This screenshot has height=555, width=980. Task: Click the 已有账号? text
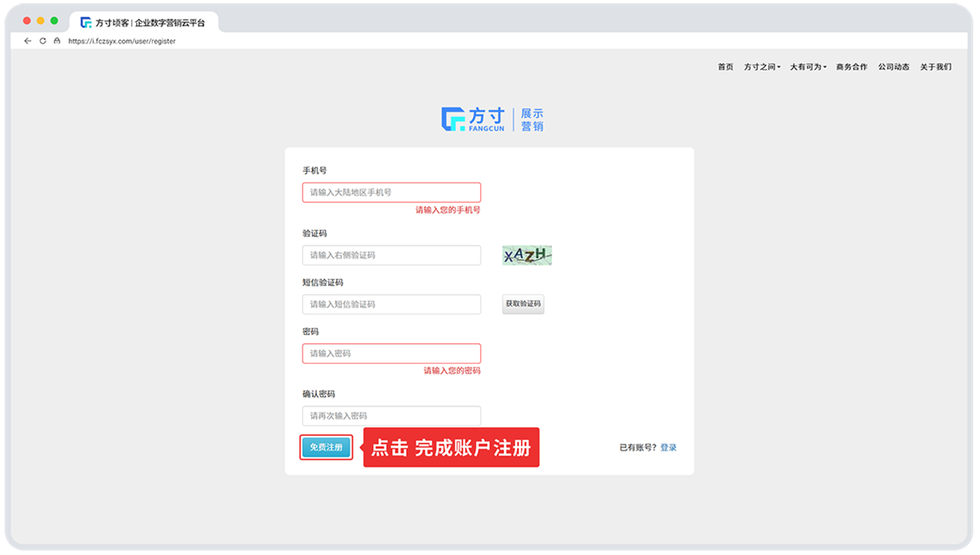638,448
